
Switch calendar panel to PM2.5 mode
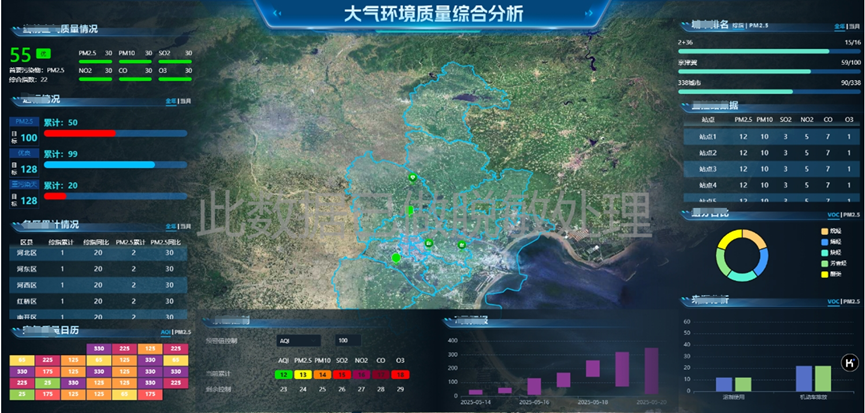pyautogui.click(x=181, y=331)
